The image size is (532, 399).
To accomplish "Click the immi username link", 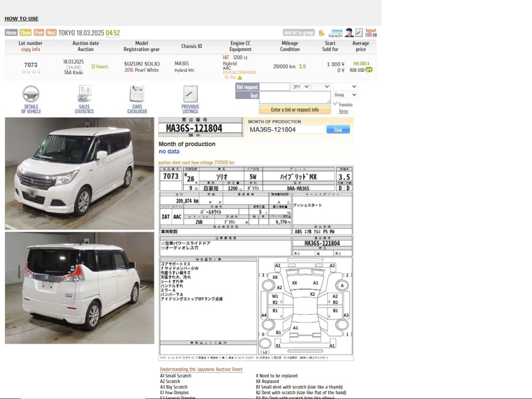I will 337,30.
